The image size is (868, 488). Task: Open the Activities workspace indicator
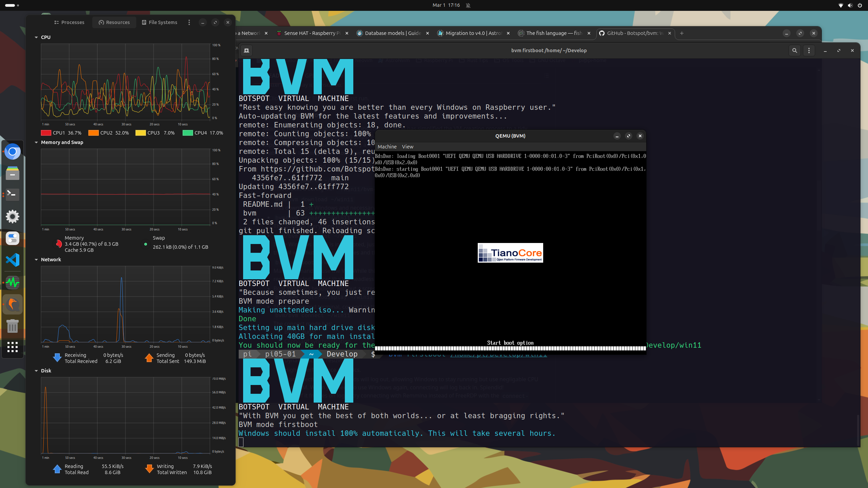tap(12, 5)
